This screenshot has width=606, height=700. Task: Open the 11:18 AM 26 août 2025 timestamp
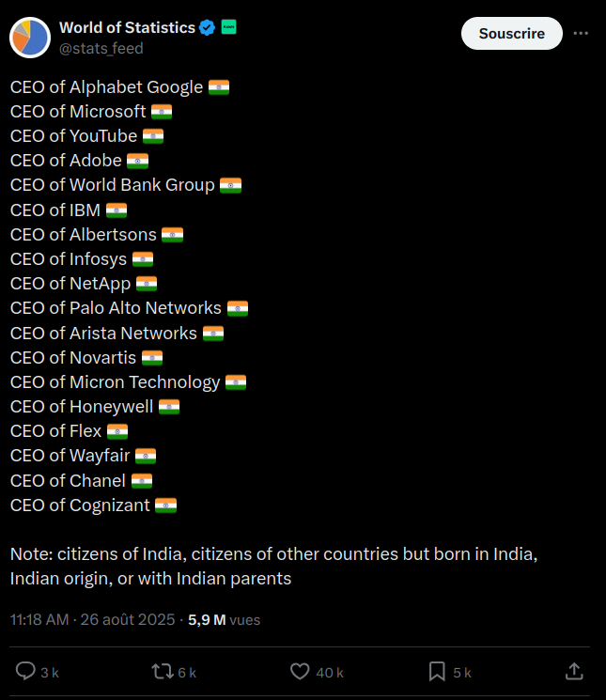click(93, 619)
